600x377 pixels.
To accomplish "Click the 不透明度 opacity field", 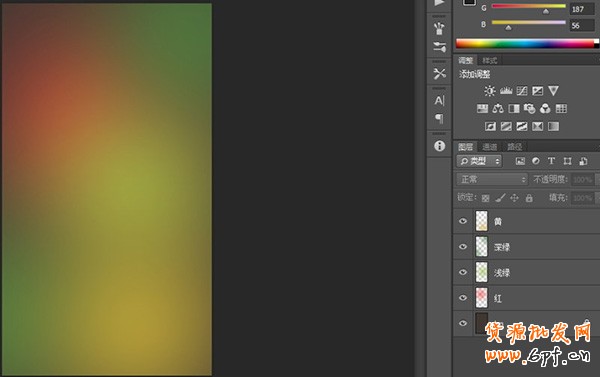I will click(x=582, y=179).
